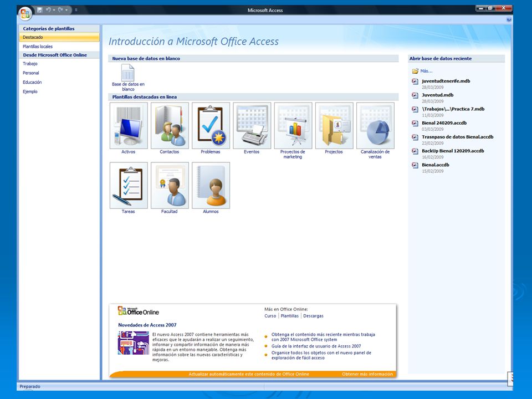Choose the Canalización de ventas template
532x399 pixels.
click(x=375, y=126)
